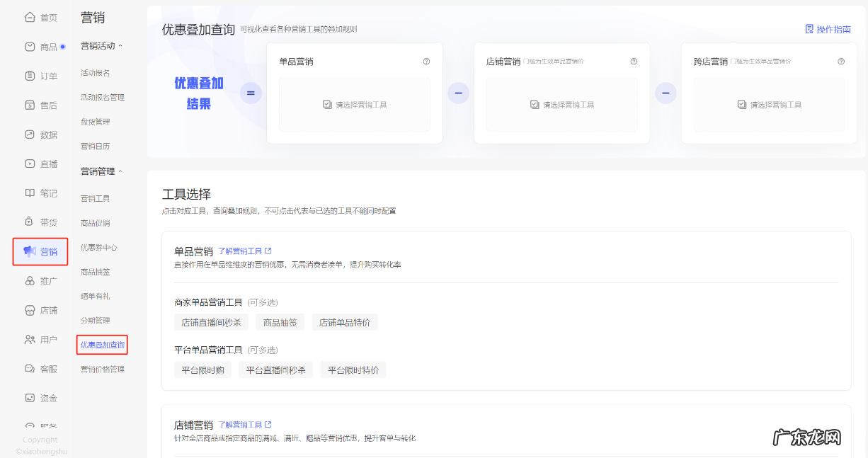Open the 客服 customer service icon
The width and height of the screenshot is (868, 458).
click(30, 369)
